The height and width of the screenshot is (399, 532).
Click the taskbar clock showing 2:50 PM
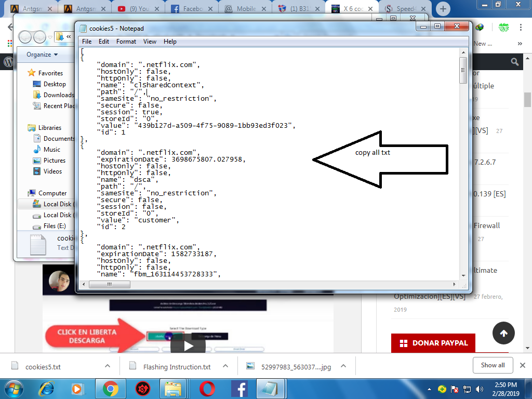coord(506,389)
